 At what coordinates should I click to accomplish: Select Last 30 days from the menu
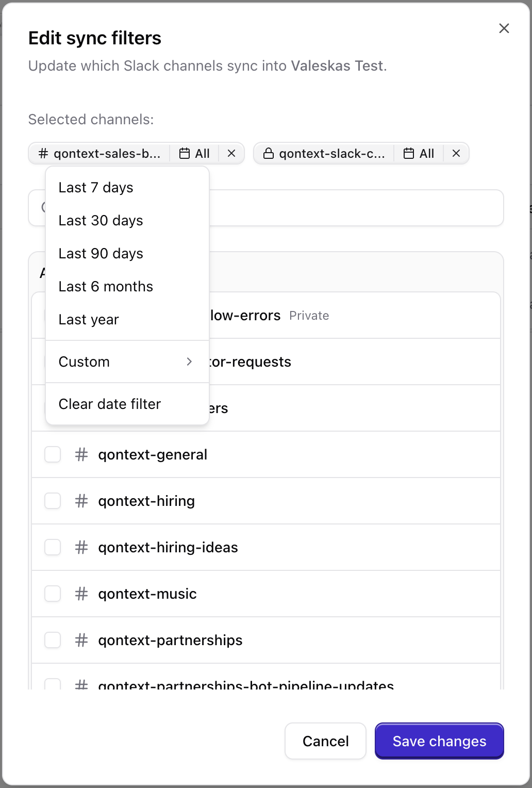tap(101, 220)
